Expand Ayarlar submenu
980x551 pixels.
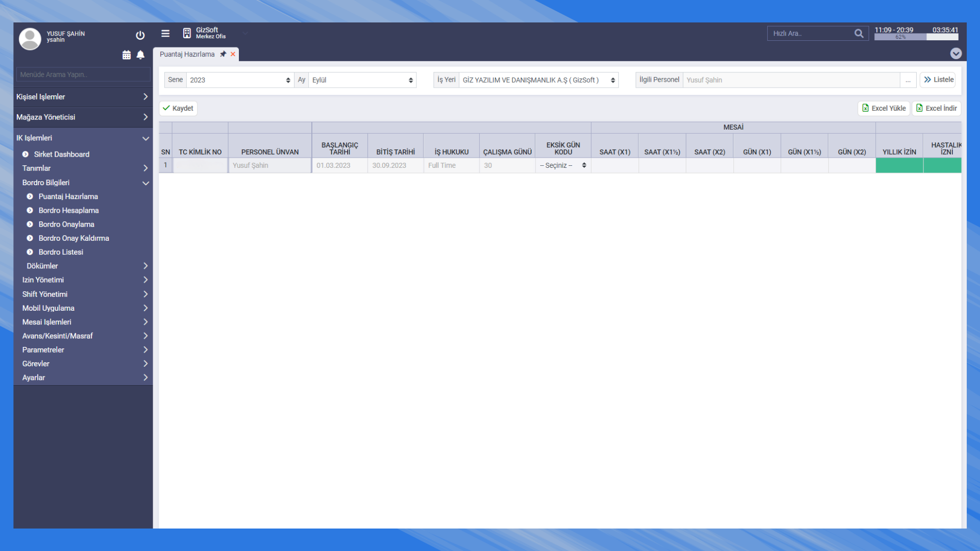point(83,378)
